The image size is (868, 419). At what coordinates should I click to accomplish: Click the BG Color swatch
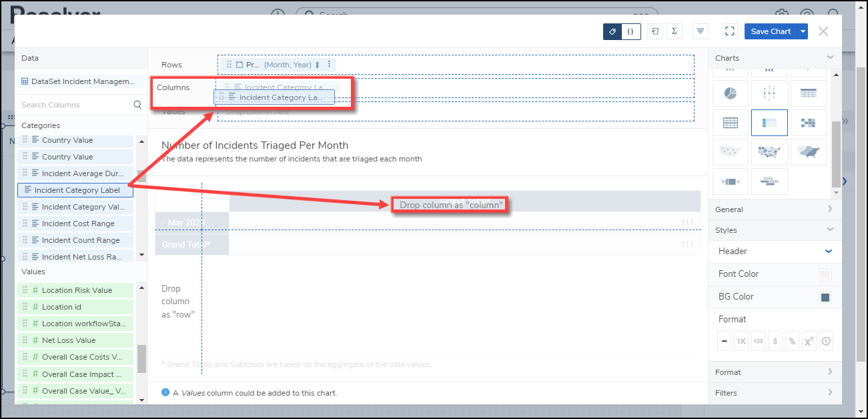825,297
